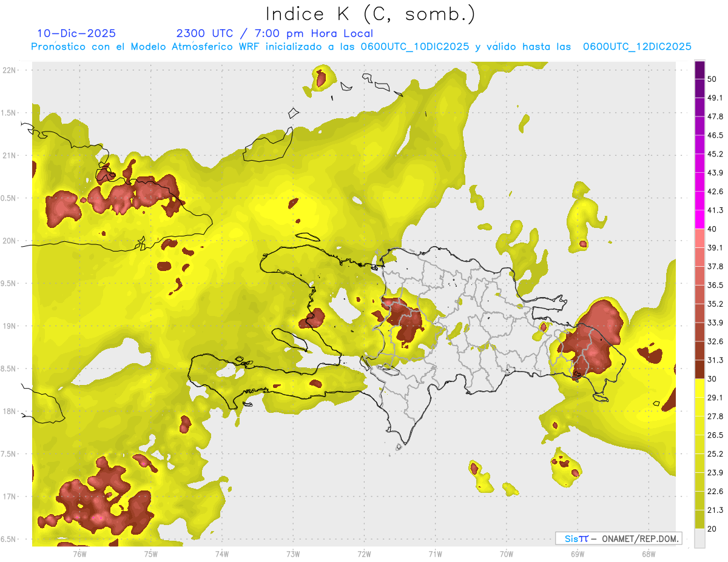Click the color scale value '37.8'
728x562 pixels.
click(715, 266)
